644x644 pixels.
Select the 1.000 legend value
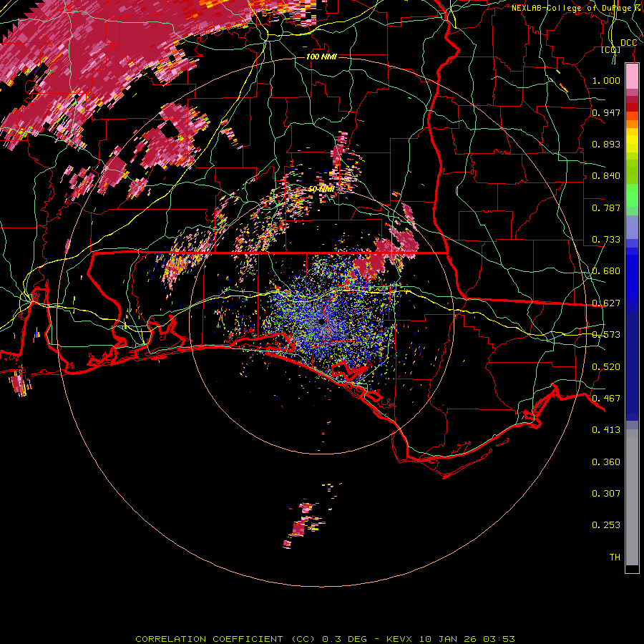606,80
